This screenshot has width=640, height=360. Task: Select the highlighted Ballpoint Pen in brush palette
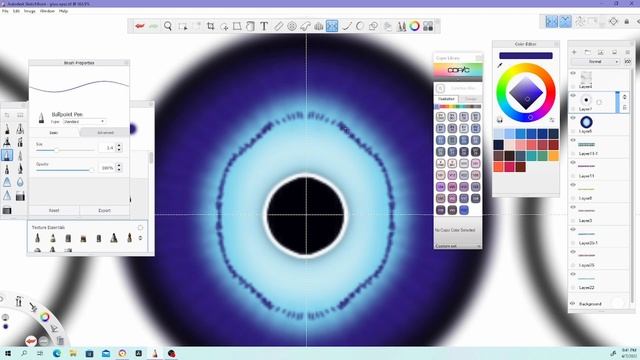pos(7,155)
